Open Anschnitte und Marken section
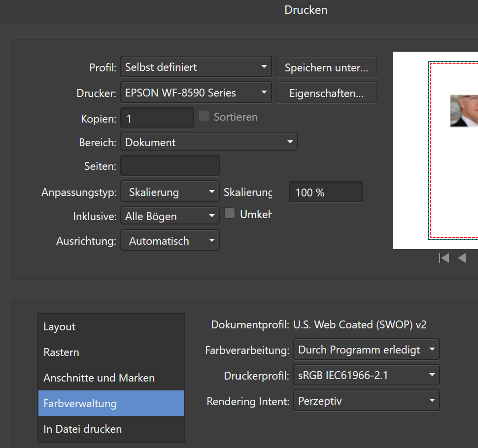 pos(111,378)
